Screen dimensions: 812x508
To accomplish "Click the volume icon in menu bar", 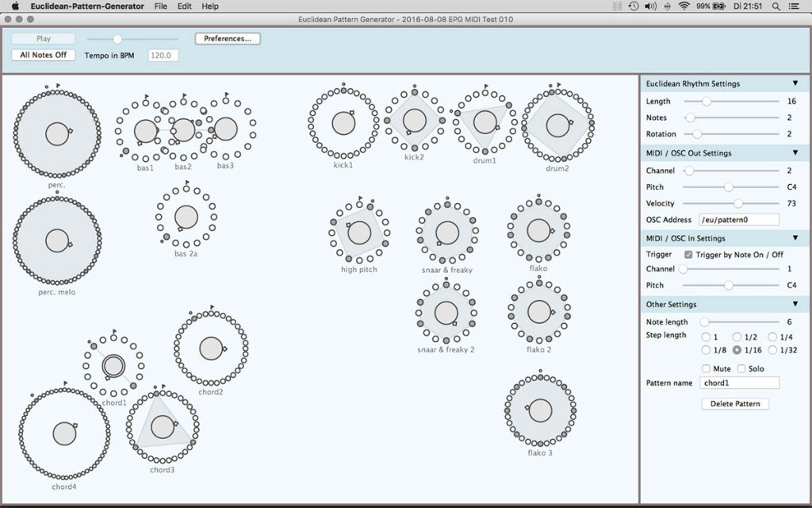I will (650, 6).
